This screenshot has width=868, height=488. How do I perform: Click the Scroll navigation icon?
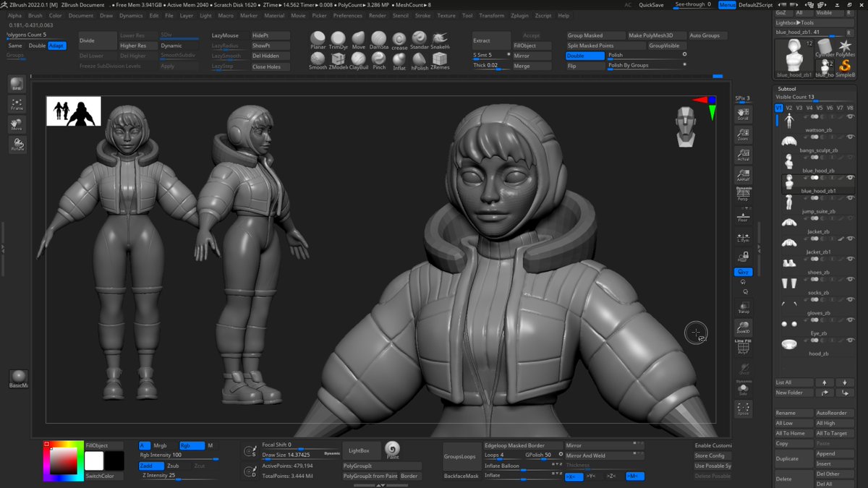[x=743, y=114]
